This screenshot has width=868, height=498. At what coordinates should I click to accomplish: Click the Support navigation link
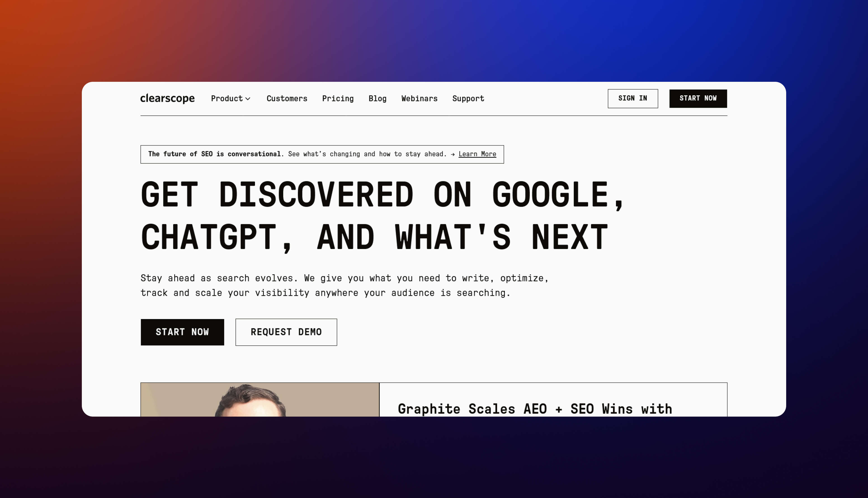pyautogui.click(x=468, y=99)
